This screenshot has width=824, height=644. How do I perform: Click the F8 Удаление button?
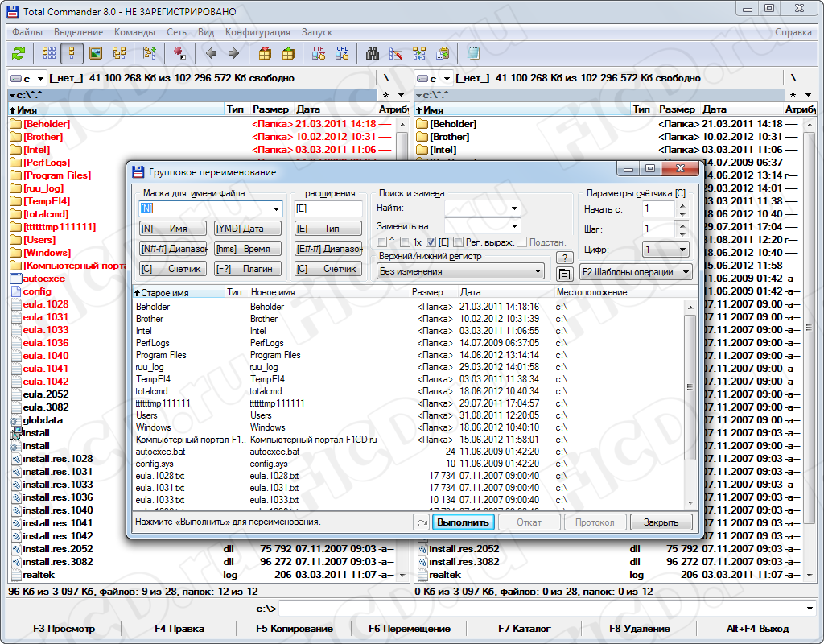coord(640,629)
